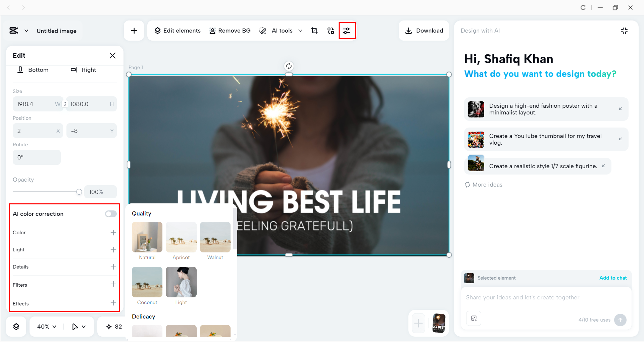Collapse the Design with AI panel icon
This screenshot has height=342, width=644.
tap(624, 31)
